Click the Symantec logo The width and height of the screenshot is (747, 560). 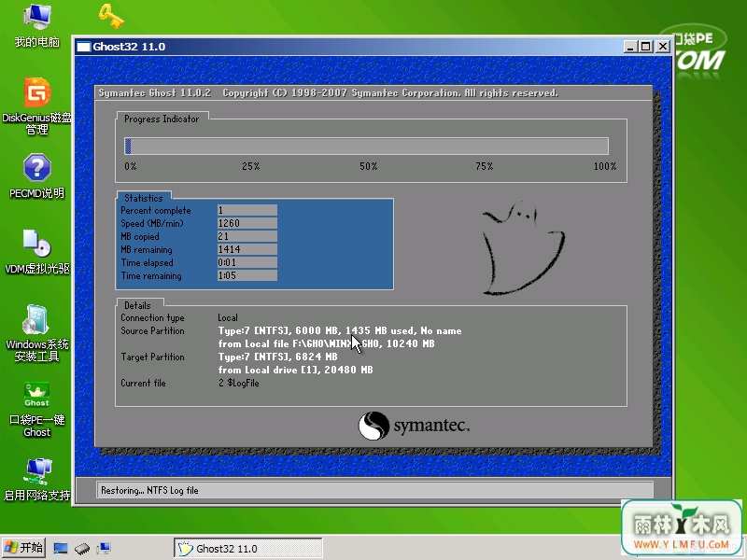[x=414, y=426]
